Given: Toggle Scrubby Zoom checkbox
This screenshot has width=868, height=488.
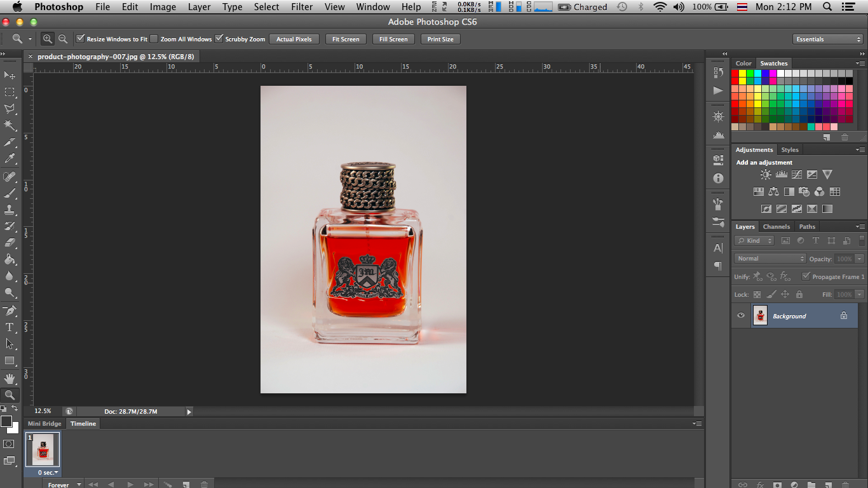Looking at the screenshot, I should point(219,39).
